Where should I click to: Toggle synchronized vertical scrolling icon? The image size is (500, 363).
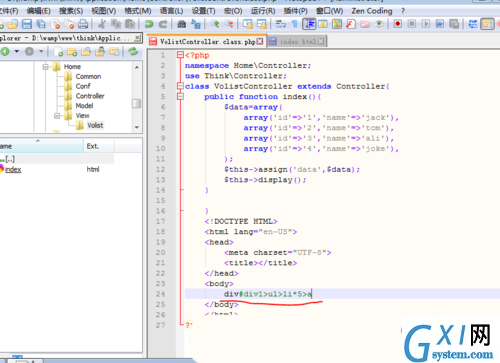[248, 24]
